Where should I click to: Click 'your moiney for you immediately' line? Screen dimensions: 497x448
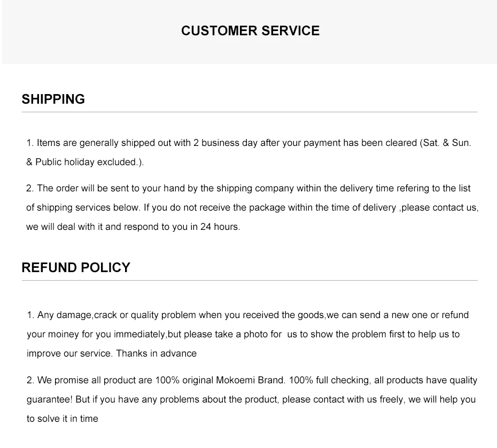[96, 335]
